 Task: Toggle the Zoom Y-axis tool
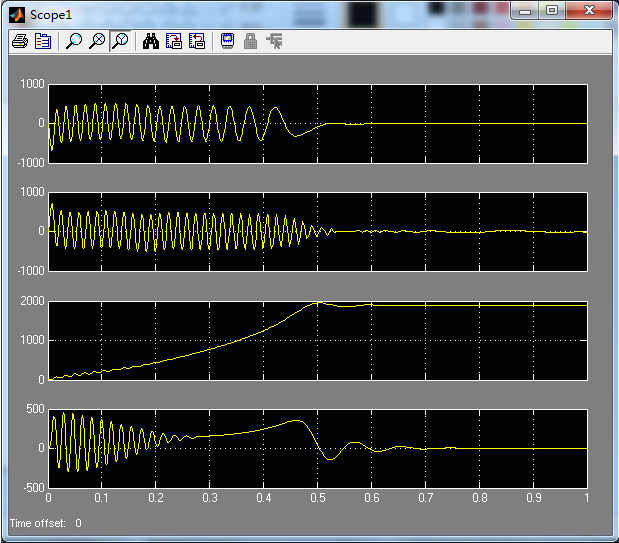(x=119, y=41)
